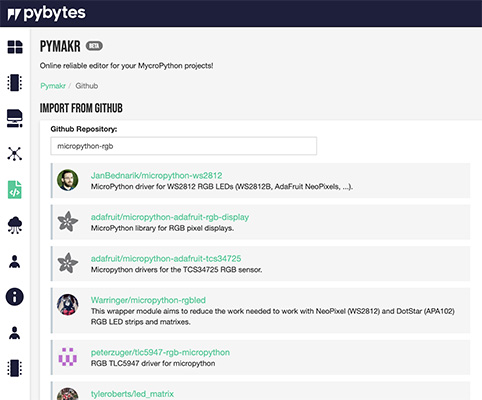
Task: Open JanBednarik/micropython-ws2812 repository link
Action: pyautogui.click(x=156, y=175)
